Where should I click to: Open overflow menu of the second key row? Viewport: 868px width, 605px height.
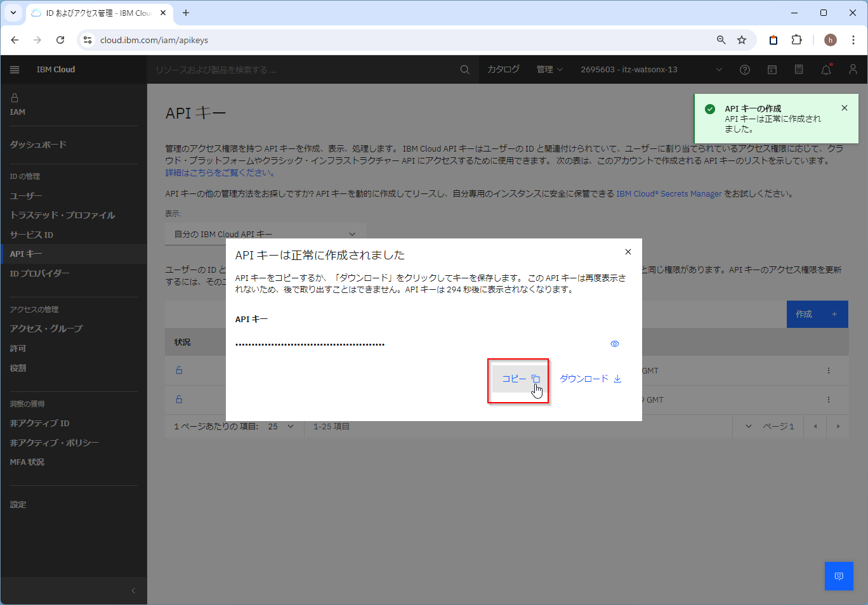pyautogui.click(x=829, y=400)
